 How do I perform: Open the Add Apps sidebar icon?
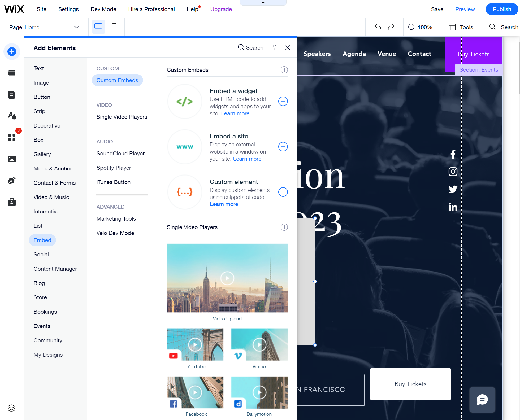tap(12, 137)
